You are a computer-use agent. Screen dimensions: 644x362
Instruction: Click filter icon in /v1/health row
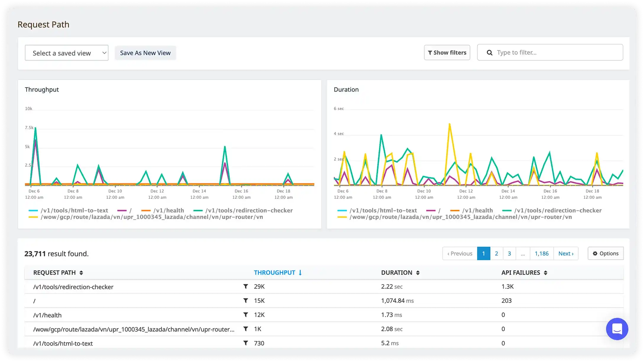pyautogui.click(x=245, y=315)
